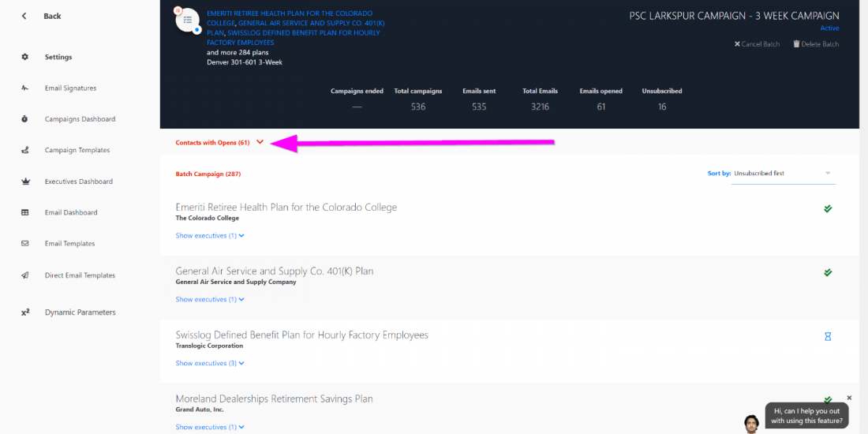Click the Dynamic Parameters x² icon
Image resolution: width=868 pixels, height=434 pixels.
point(25,312)
